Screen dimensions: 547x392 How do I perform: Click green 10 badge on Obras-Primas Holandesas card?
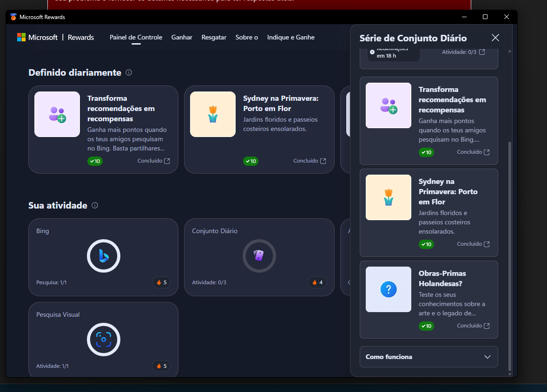tap(426, 326)
